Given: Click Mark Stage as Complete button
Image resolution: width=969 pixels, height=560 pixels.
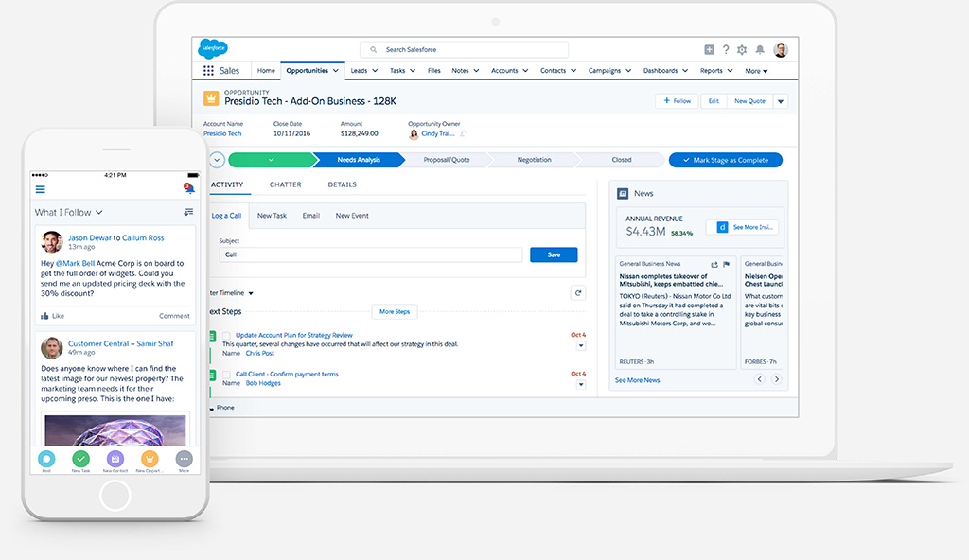Looking at the screenshot, I should click(725, 160).
